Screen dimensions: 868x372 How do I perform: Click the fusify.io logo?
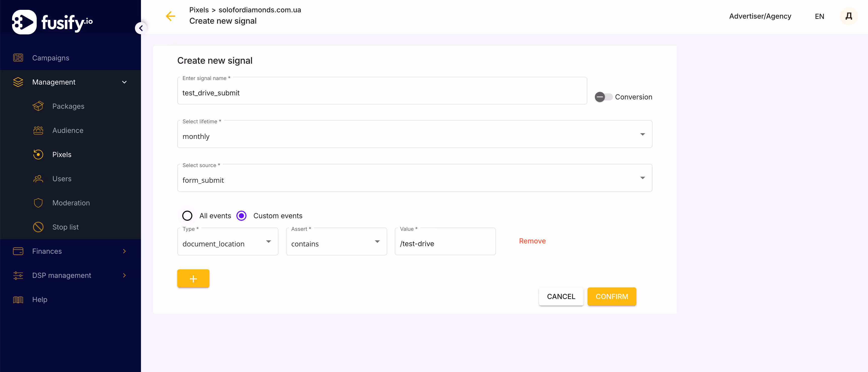click(52, 22)
